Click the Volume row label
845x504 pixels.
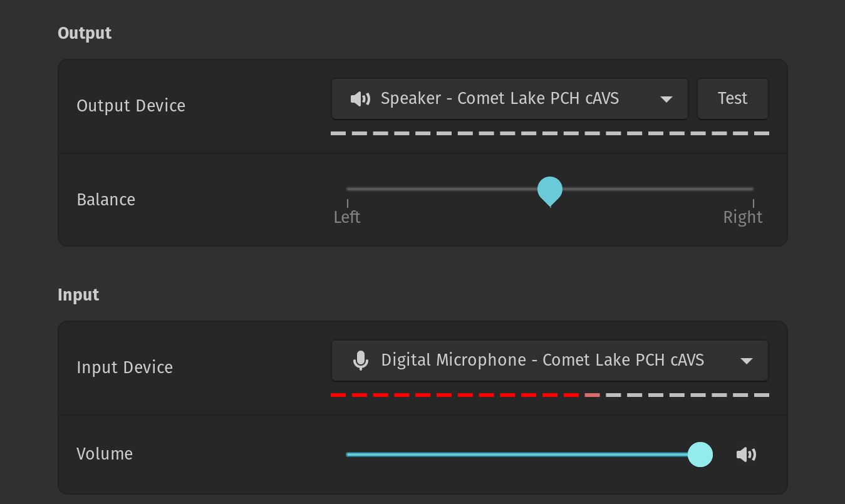105,454
